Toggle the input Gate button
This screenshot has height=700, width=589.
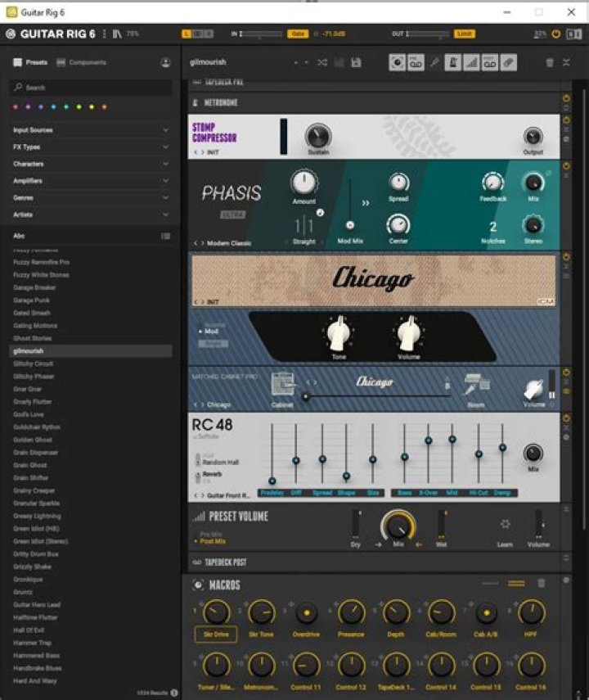coord(298,34)
